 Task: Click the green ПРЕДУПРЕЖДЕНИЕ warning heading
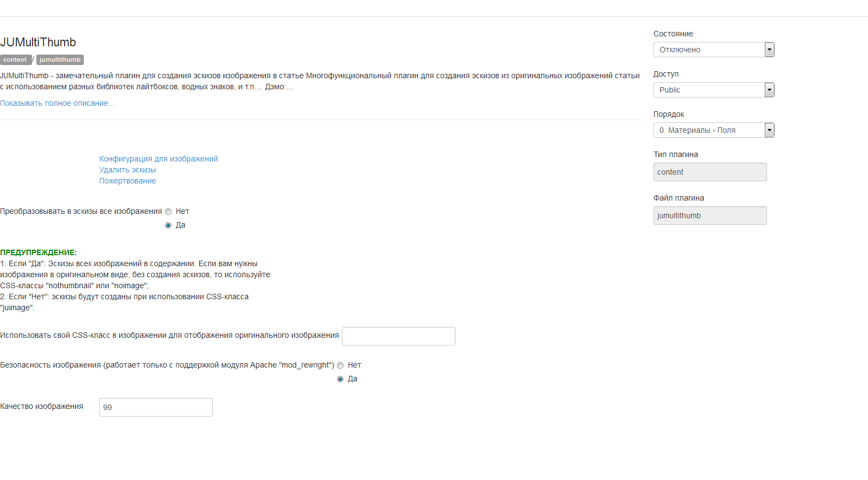38,252
